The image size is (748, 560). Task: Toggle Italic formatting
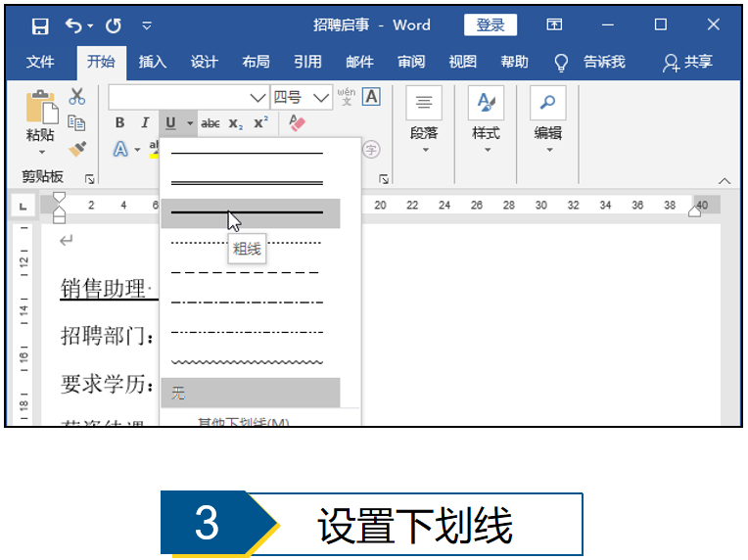pyautogui.click(x=145, y=123)
